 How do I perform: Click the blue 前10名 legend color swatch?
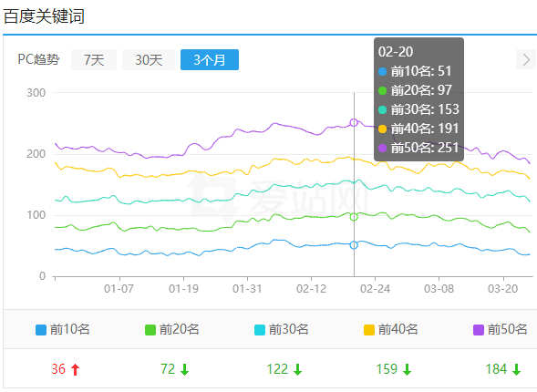[x=41, y=330]
